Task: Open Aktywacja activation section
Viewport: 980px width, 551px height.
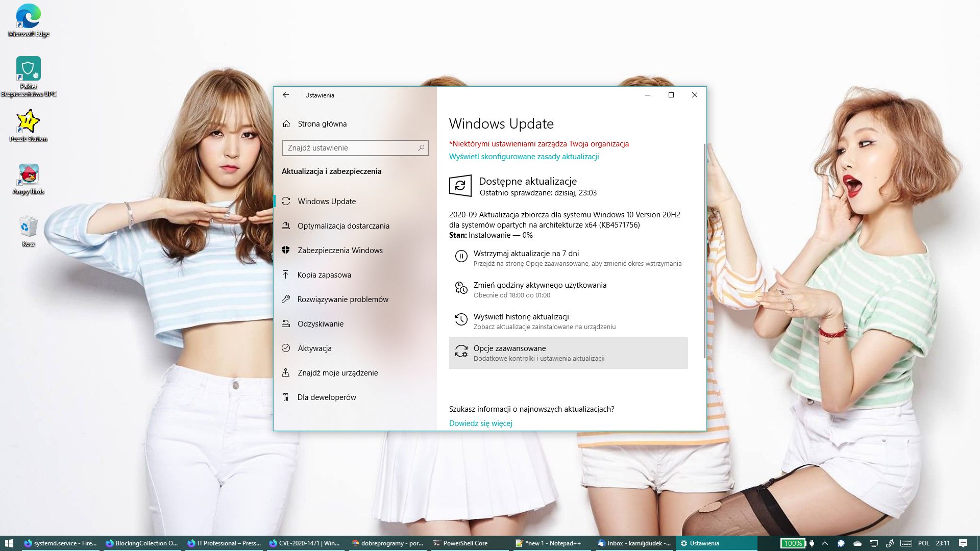Action: coord(314,348)
